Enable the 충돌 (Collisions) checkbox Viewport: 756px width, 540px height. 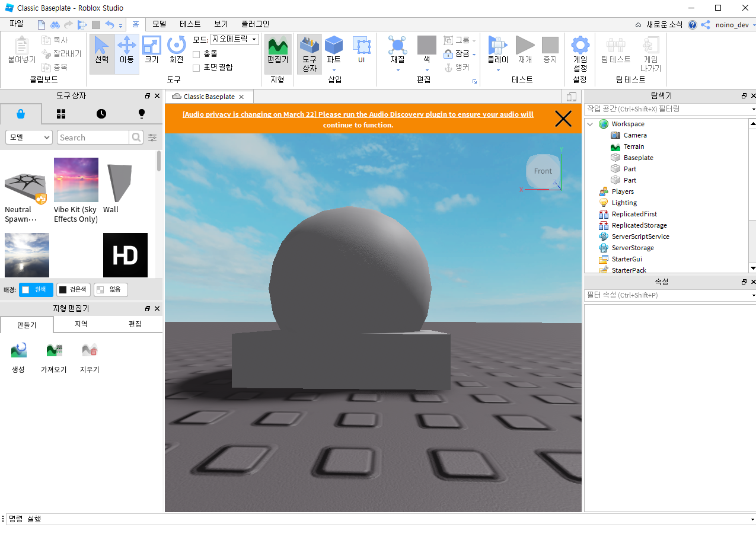coord(196,54)
